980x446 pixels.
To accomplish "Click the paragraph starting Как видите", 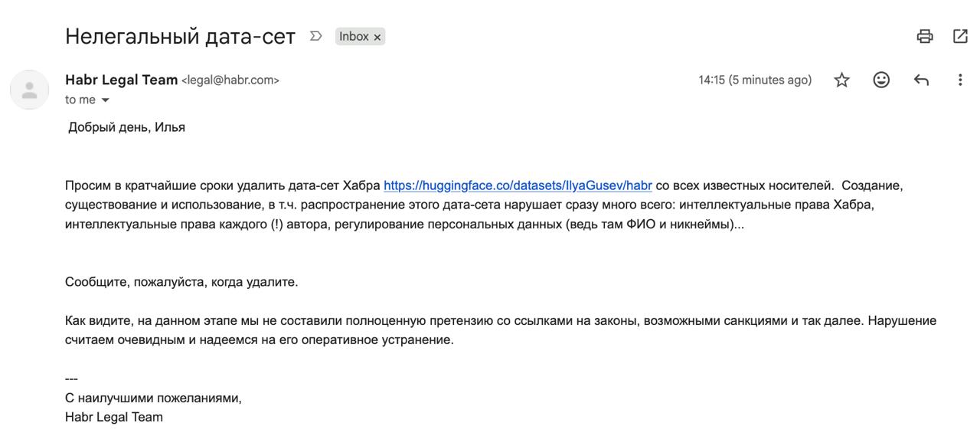I will click(x=501, y=330).
